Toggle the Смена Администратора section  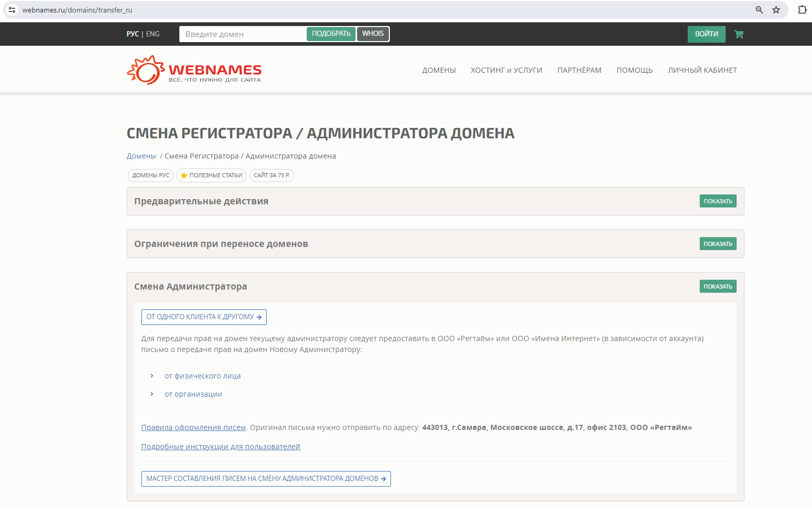click(x=717, y=286)
